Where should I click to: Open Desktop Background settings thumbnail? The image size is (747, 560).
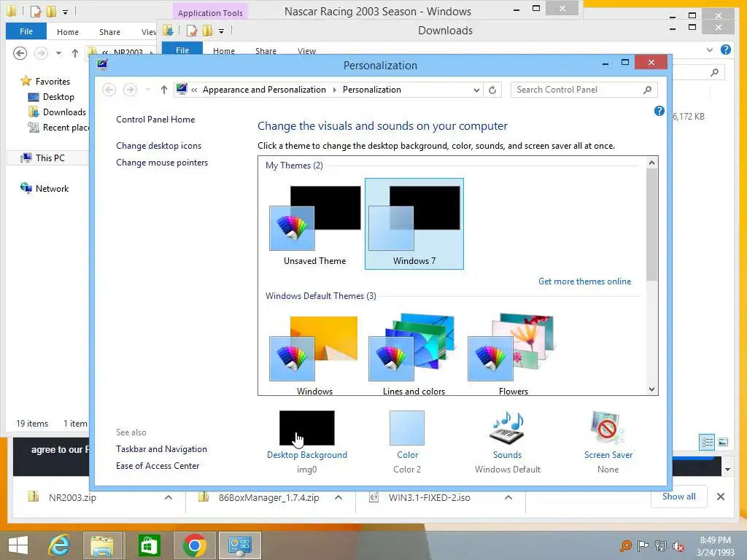[x=307, y=427]
